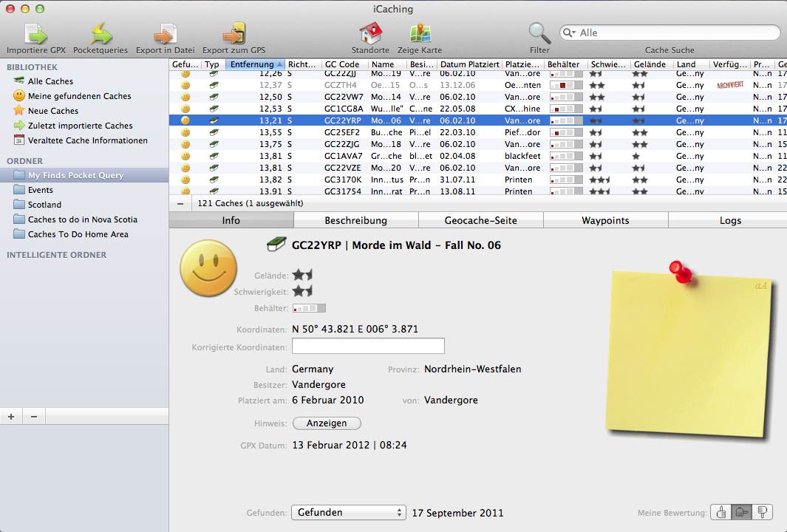The width and height of the screenshot is (787, 532).
Task: Sort by Gelände column header
Action: coord(652,64)
